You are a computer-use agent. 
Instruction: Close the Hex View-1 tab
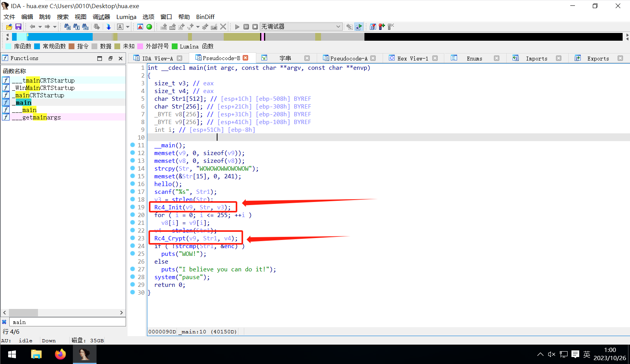pyautogui.click(x=435, y=58)
